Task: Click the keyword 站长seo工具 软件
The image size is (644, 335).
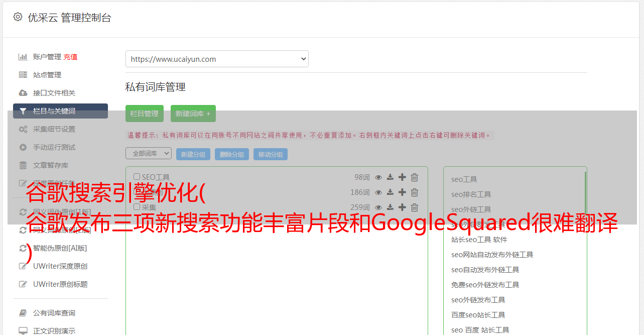Action: tap(479, 240)
